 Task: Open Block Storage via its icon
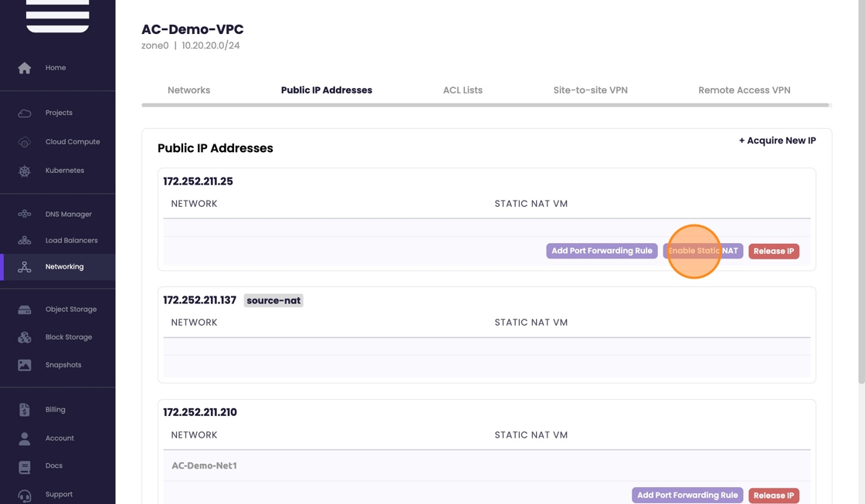(25, 337)
